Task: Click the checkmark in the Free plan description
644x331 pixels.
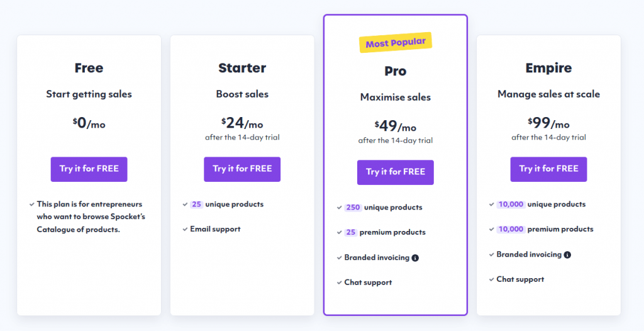Action: click(31, 205)
